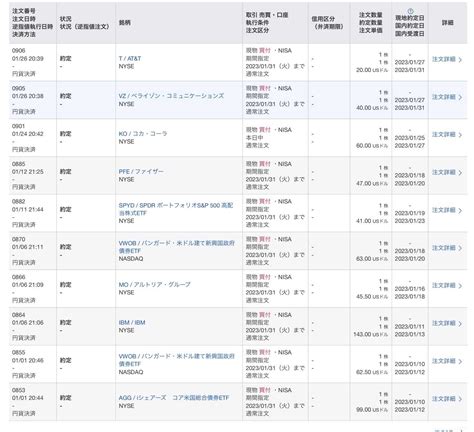Click the 銘柄 column header
Image resolution: width=474 pixels, height=432 pixels.
[124, 23]
